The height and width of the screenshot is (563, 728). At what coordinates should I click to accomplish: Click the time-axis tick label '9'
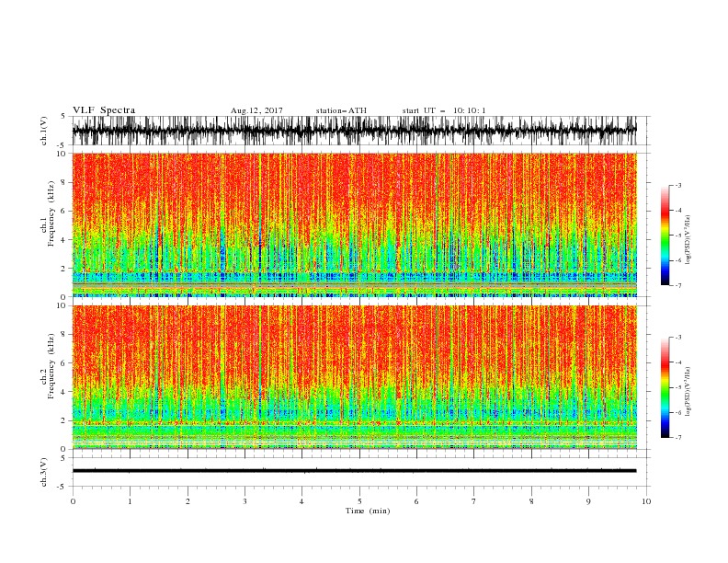pos(588,501)
